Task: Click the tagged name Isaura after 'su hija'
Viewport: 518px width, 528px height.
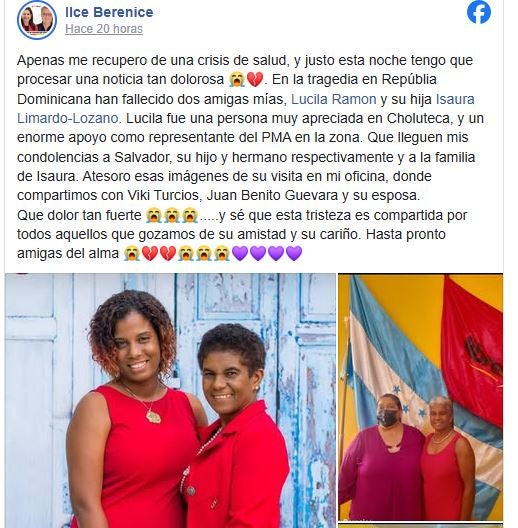Action: pos(455,99)
